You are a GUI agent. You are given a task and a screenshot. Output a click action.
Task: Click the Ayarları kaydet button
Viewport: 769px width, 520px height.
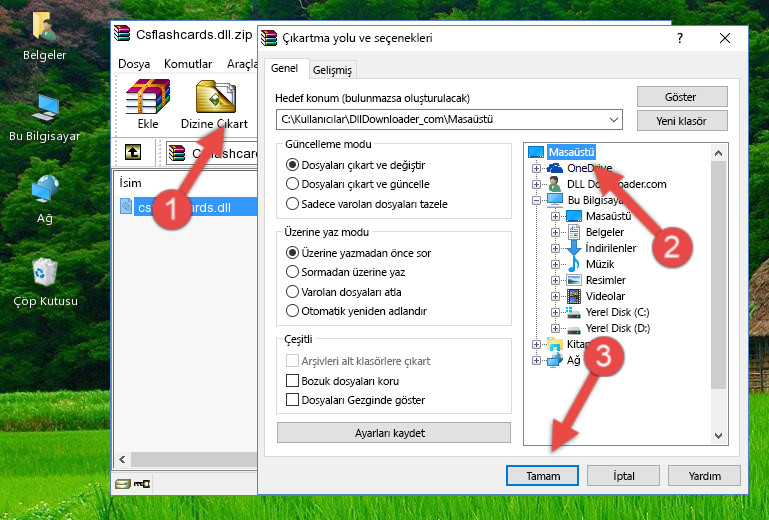[x=393, y=433]
